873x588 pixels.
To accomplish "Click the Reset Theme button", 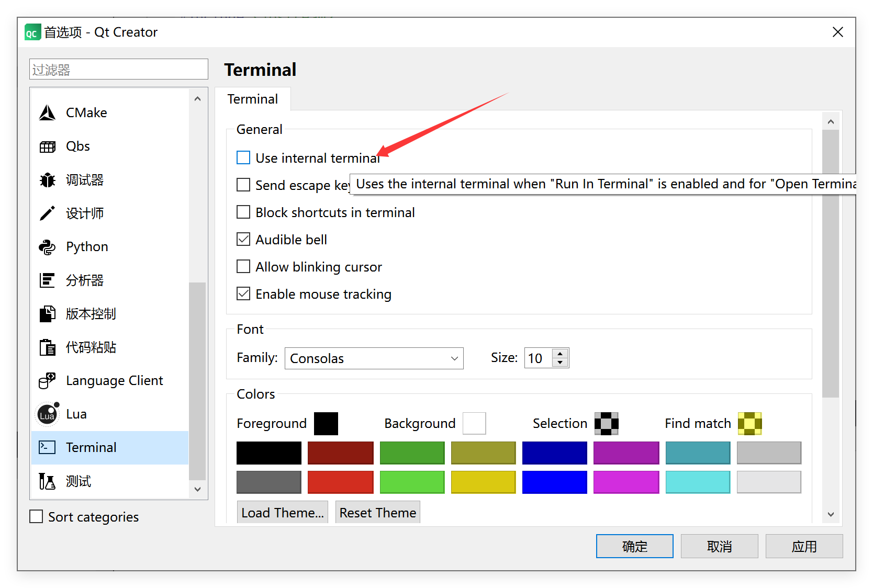I will click(x=378, y=513).
